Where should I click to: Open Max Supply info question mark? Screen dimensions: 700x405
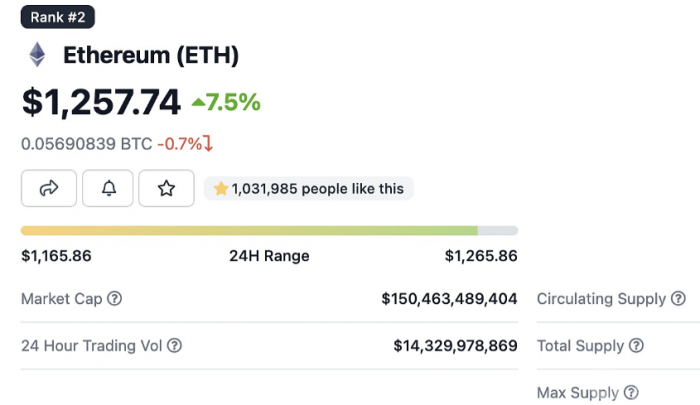(631, 392)
